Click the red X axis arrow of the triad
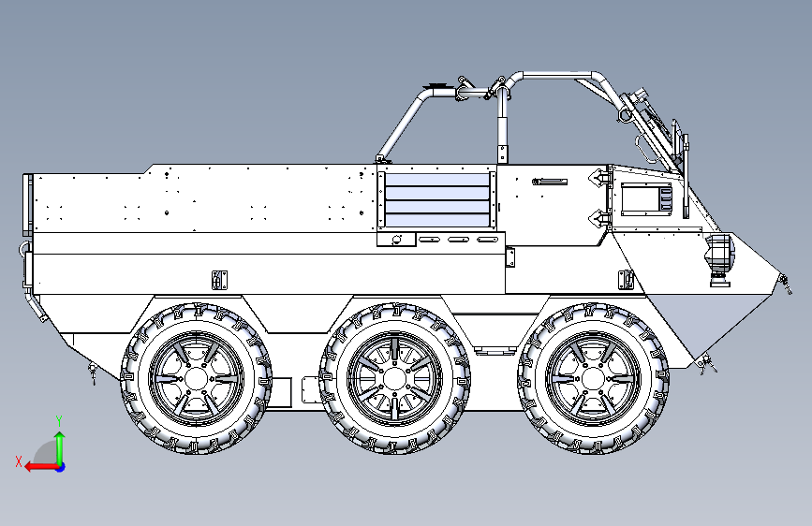The width and height of the screenshot is (812, 526). [41, 467]
